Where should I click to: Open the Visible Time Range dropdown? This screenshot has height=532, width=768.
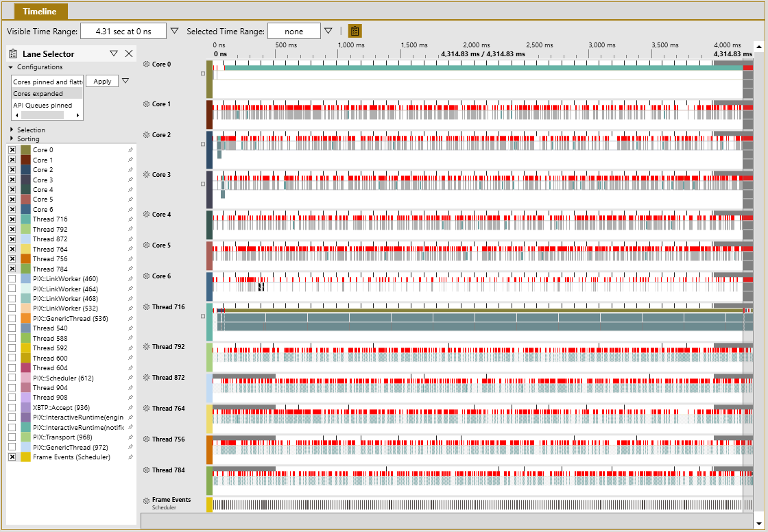click(x=174, y=30)
